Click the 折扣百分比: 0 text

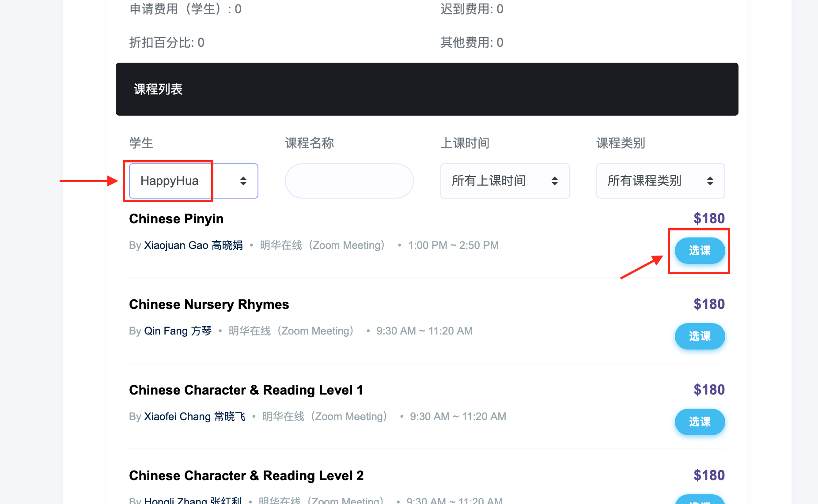pyautogui.click(x=167, y=43)
